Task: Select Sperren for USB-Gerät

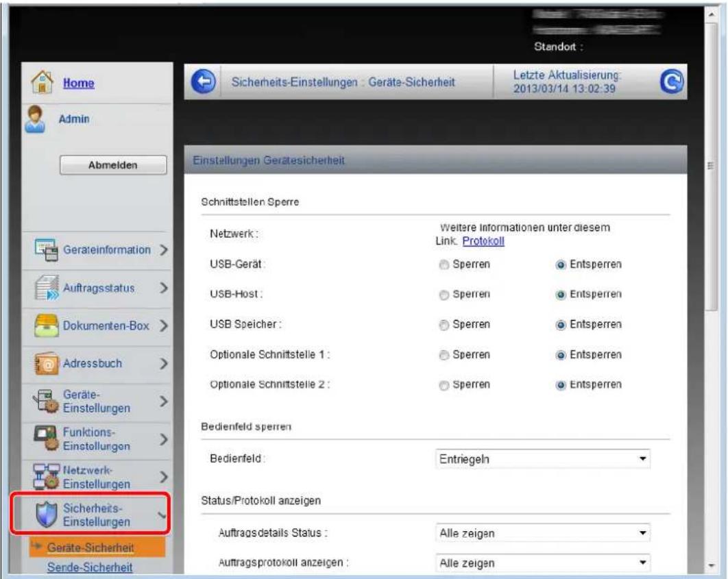Action: coord(444,264)
